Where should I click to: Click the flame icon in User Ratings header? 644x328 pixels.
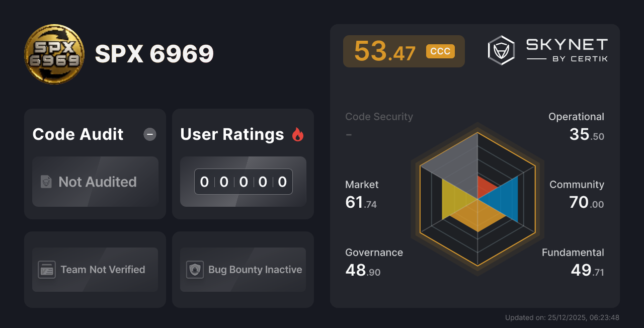point(298,134)
